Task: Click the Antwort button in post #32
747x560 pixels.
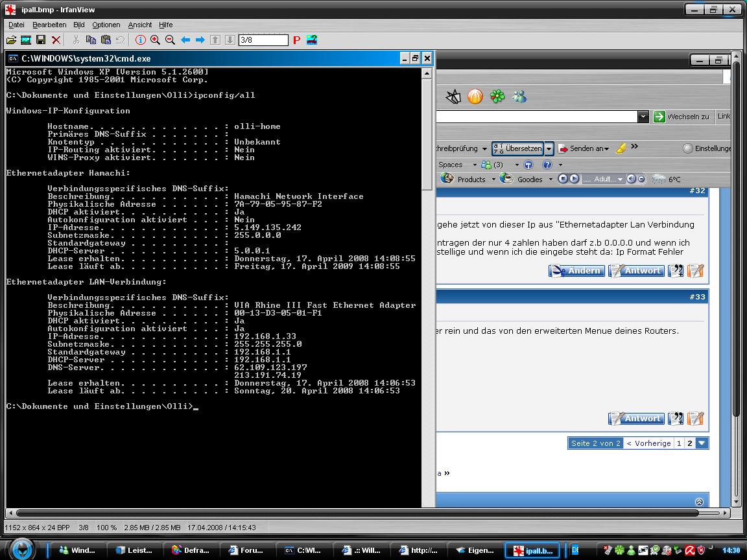Action: click(x=636, y=270)
